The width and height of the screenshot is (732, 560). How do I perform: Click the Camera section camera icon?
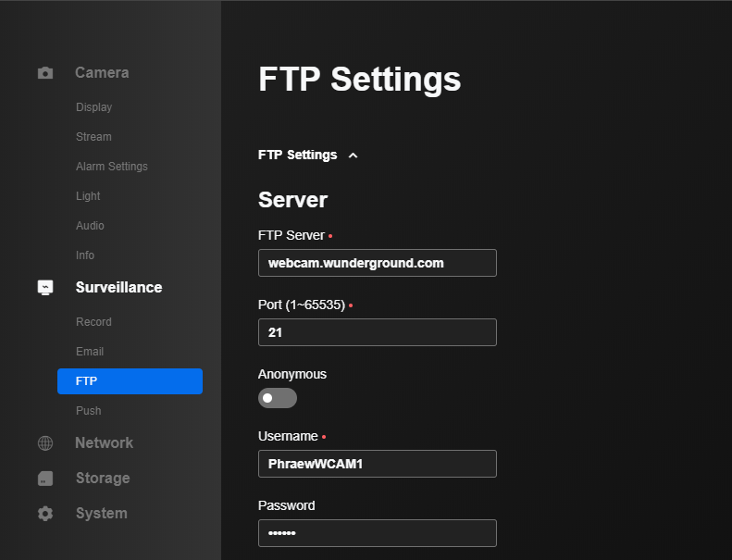click(x=45, y=73)
